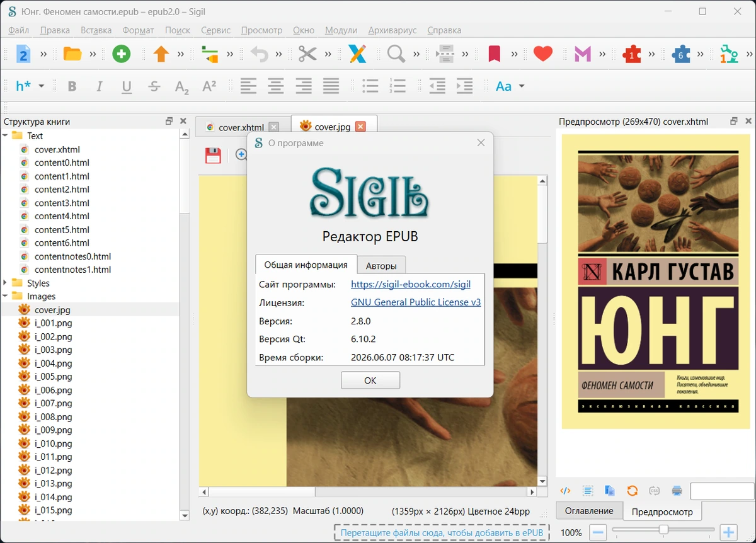Click OK in the About dialog
Screen dimensions: 756x543
pos(370,380)
